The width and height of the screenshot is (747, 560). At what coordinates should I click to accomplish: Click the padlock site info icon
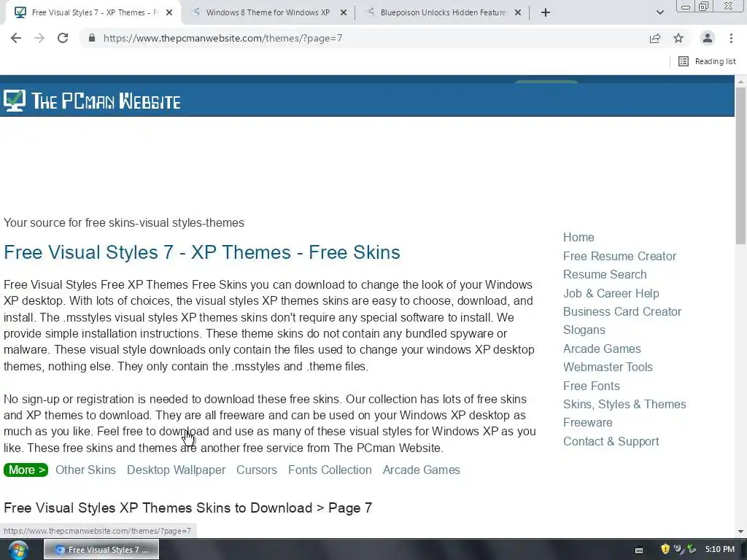click(92, 38)
